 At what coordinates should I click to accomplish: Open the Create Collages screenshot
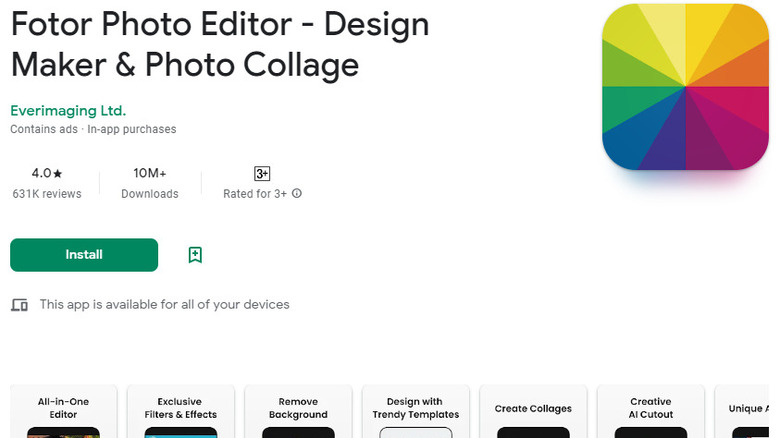click(x=533, y=411)
